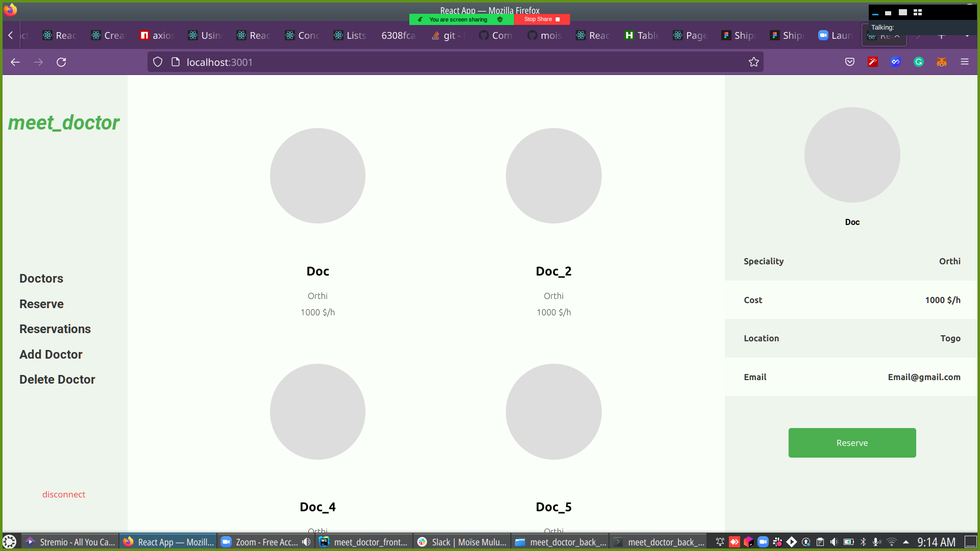
Task: Stop the screen share
Action: pyautogui.click(x=542, y=19)
